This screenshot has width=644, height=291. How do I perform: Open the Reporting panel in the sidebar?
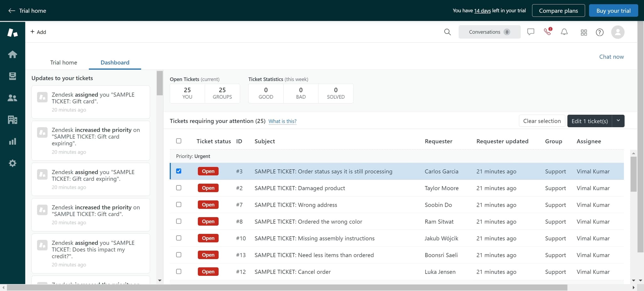(12, 141)
